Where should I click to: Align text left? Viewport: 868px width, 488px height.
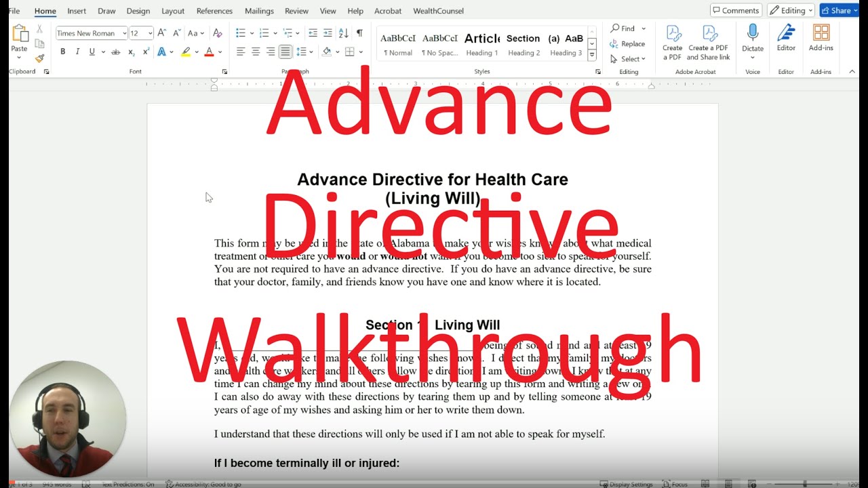click(240, 52)
